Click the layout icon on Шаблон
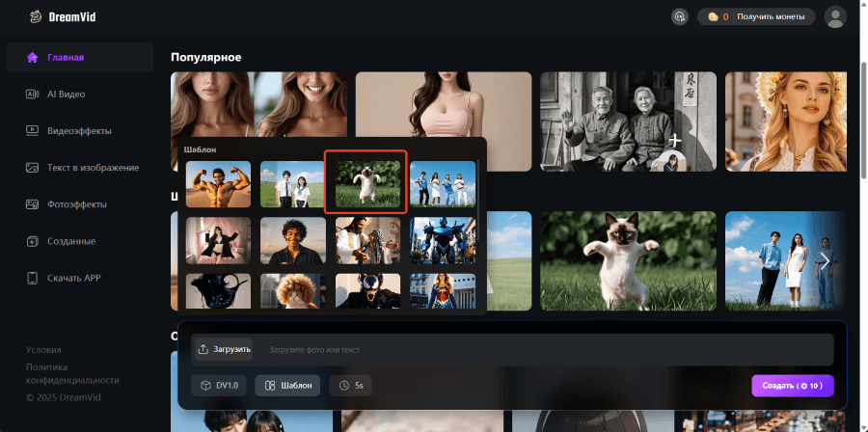This screenshot has height=432, width=868. (x=270, y=386)
